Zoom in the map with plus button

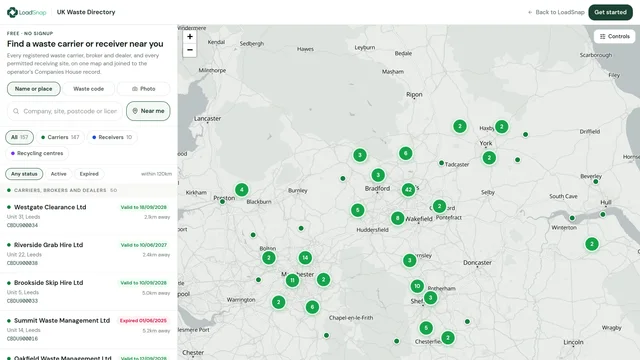pos(190,37)
